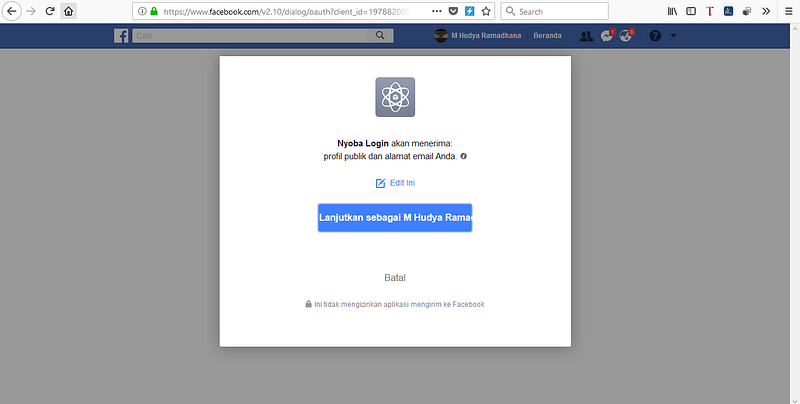Screen dimensions: 800x404
Task: Click the info icon beside alamat email Anda
Action: tap(463, 156)
